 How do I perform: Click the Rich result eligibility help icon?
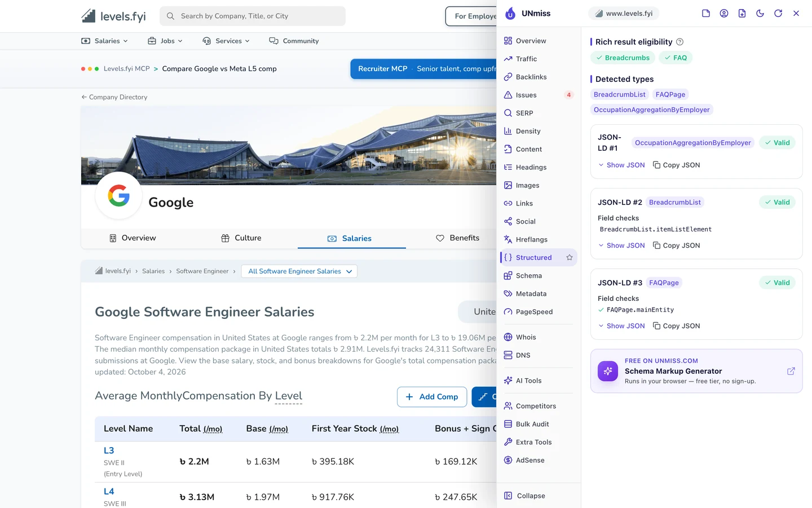[x=679, y=42]
